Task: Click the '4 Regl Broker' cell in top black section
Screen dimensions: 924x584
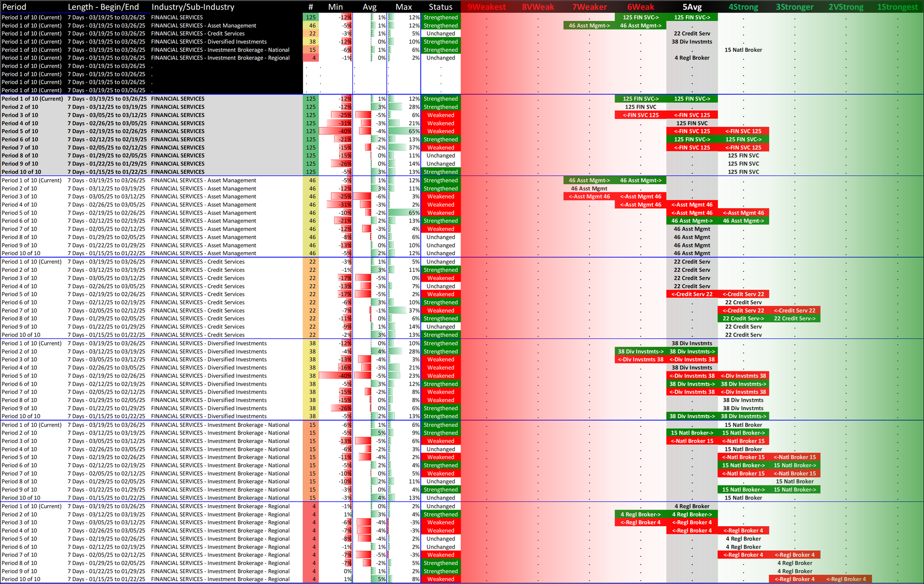Action: click(692, 58)
